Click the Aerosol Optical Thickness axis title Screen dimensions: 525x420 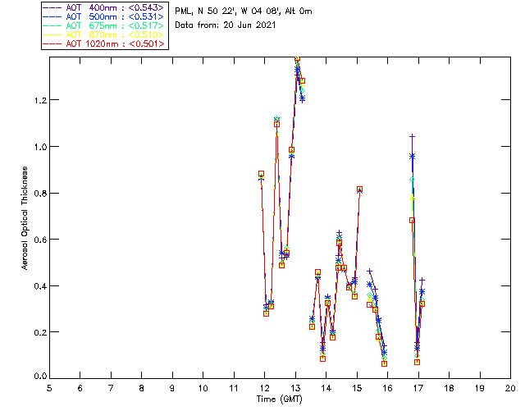pos(25,218)
